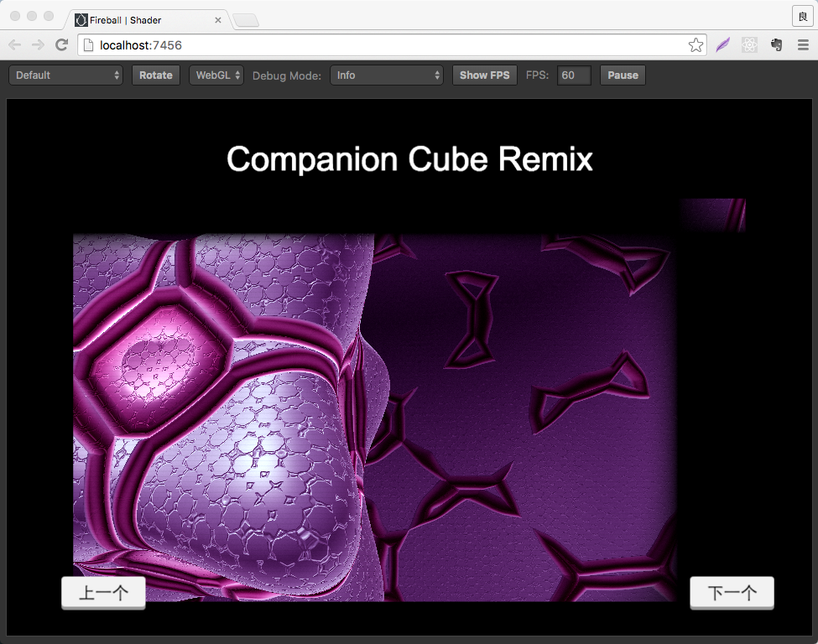
Task: Open the WebGL renderer dropdown
Action: (216, 75)
